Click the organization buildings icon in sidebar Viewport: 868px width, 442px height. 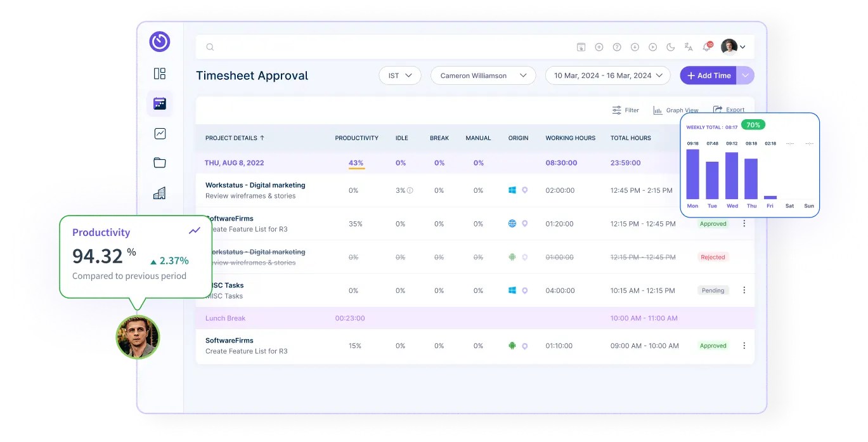pos(160,193)
